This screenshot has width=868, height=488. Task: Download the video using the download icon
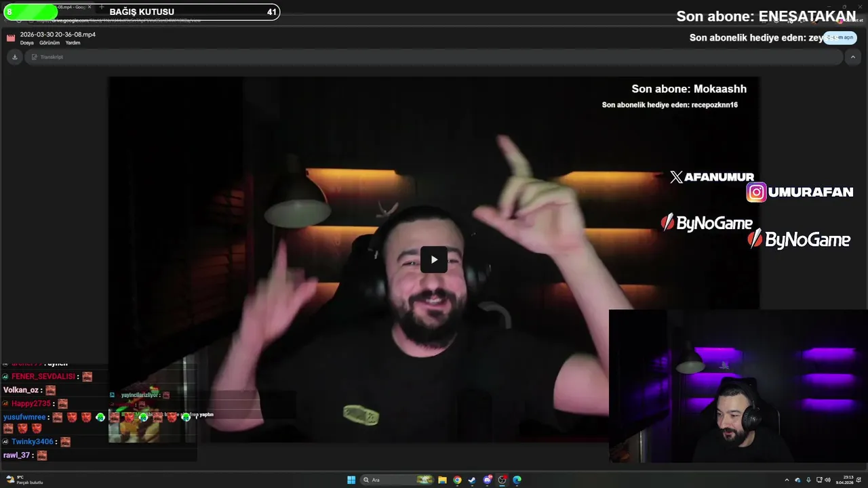tap(14, 57)
